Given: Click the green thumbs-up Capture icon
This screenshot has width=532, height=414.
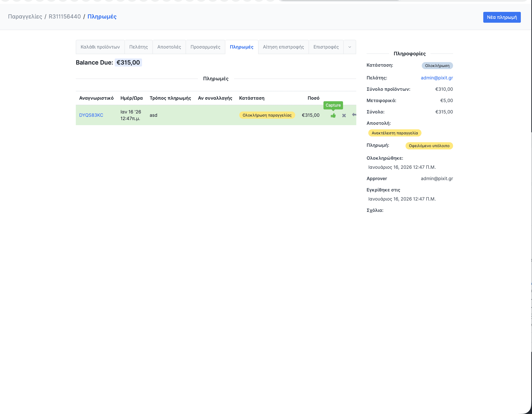Looking at the screenshot, I should [x=333, y=115].
